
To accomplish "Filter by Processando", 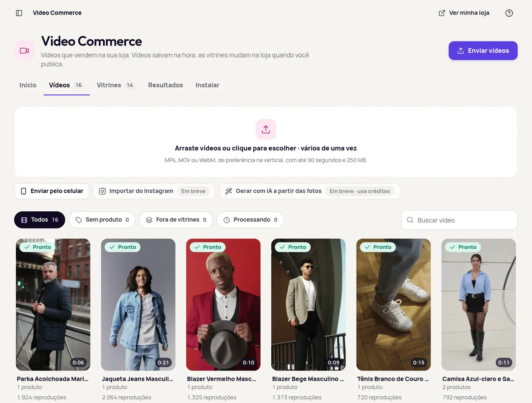I will (250, 220).
